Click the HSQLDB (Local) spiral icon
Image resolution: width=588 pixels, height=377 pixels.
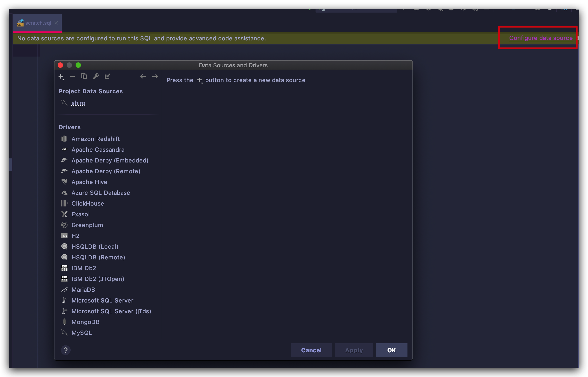(x=64, y=246)
